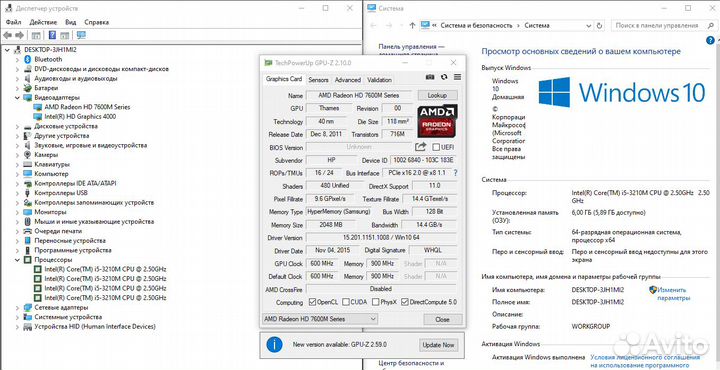
Task: Open the address bar history dropdown in System
Action: click(x=589, y=26)
